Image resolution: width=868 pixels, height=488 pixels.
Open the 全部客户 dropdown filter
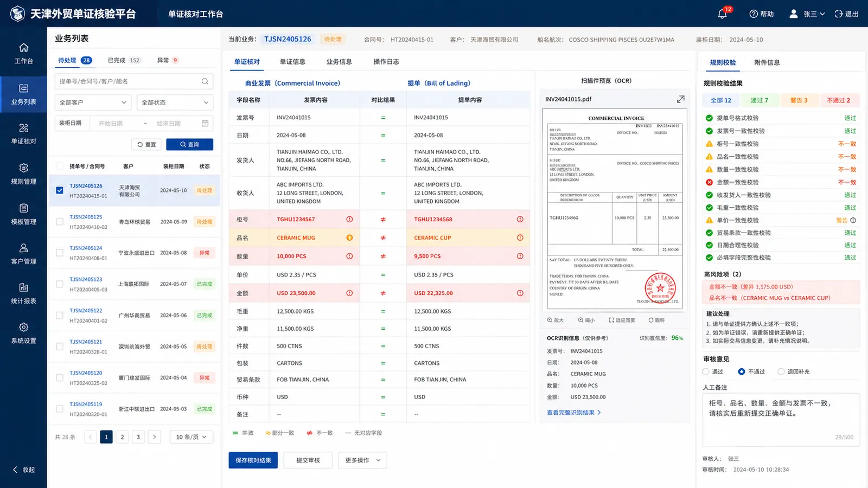[x=93, y=102]
